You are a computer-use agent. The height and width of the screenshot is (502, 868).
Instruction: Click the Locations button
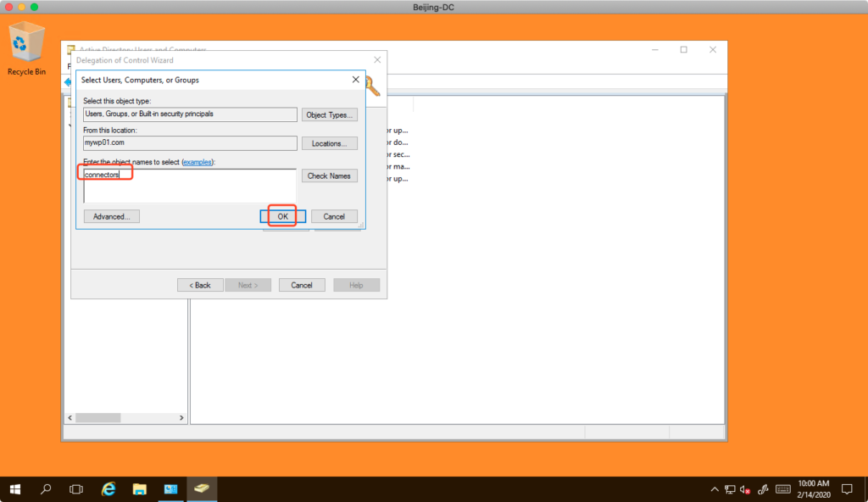pos(329,143)
